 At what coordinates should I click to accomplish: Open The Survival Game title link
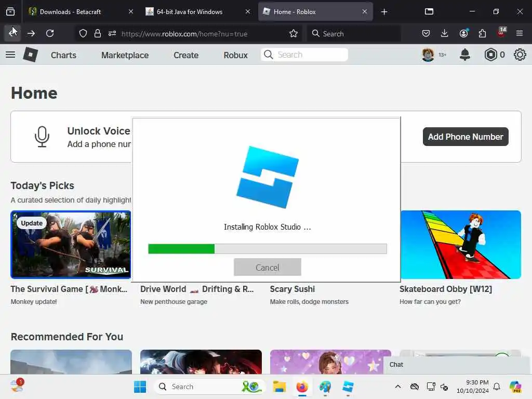coord(69,289)
